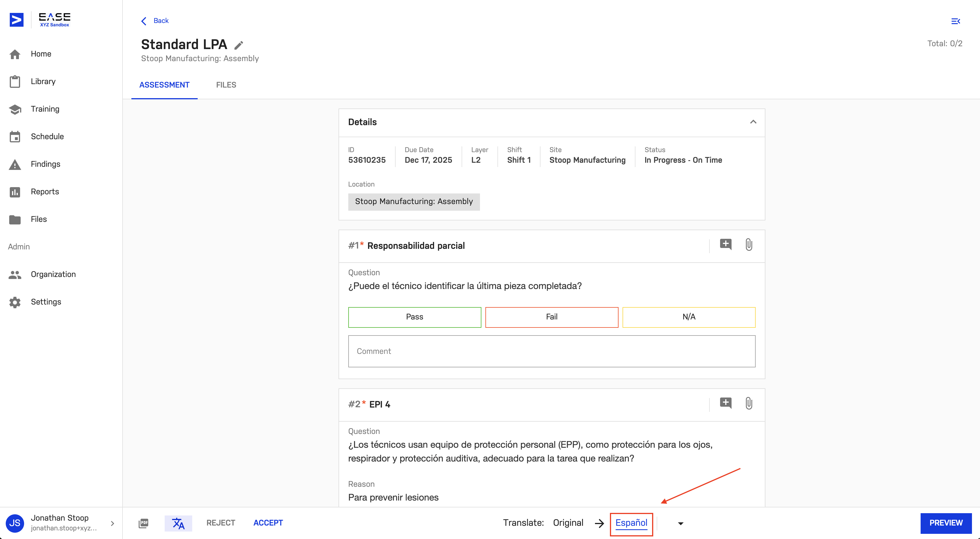Screen dimensions: 980x539
Task: Click the EPI 4 question title
Action: (380, 405)
